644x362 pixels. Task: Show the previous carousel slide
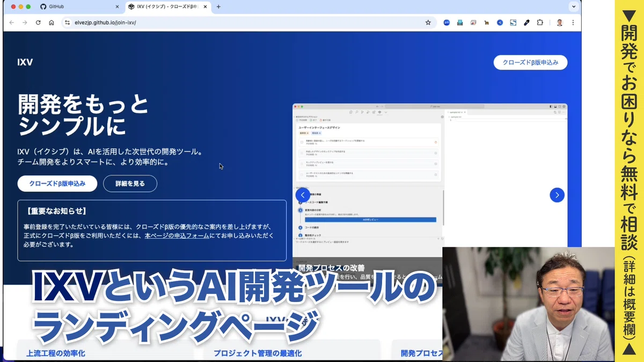click(303, 195)
